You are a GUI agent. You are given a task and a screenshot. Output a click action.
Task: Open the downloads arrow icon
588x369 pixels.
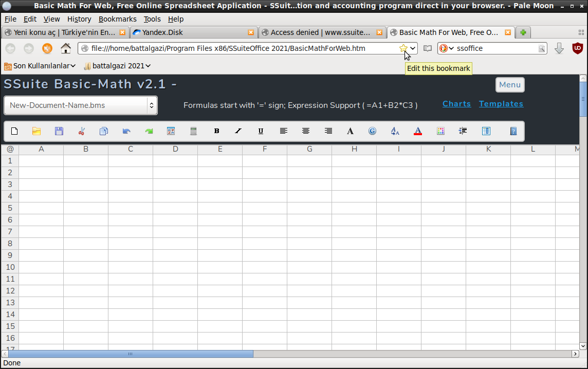click(x=559, y=48)
